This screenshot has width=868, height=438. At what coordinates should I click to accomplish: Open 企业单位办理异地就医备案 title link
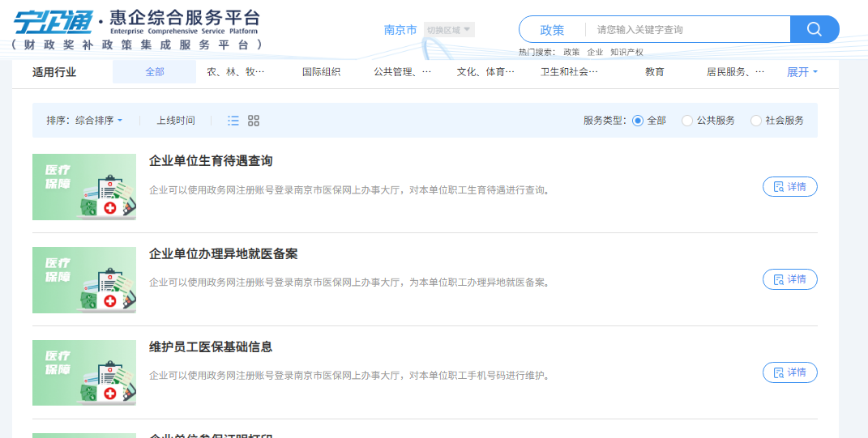pyautogui.click(x=224, y=254)
